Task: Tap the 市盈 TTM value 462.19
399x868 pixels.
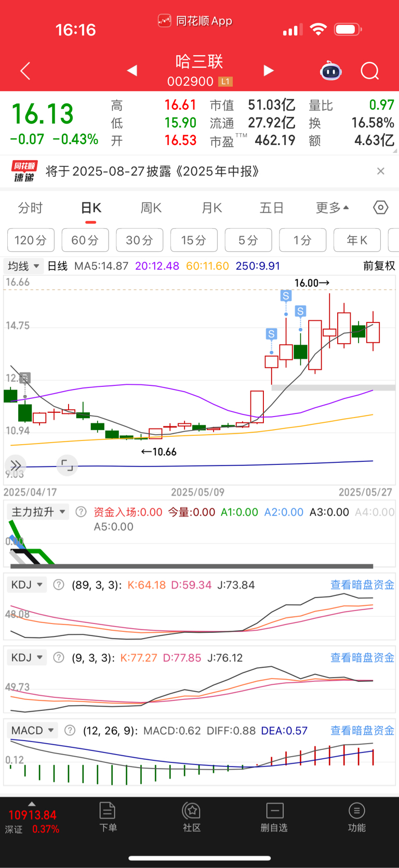Action: (x=275, y=140)
